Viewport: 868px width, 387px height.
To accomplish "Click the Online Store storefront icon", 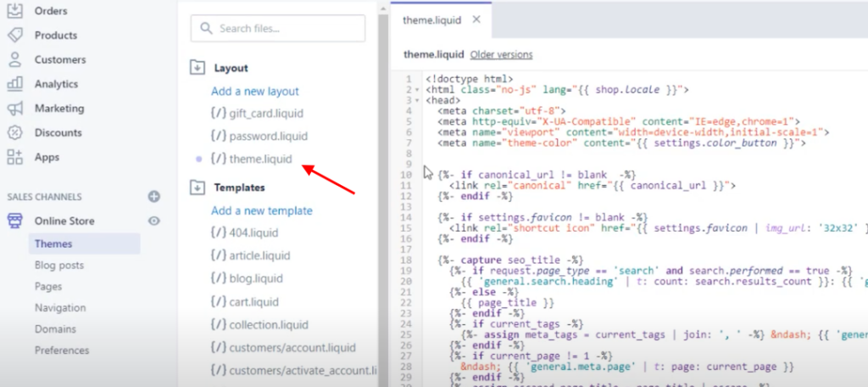I will (15, 221).
